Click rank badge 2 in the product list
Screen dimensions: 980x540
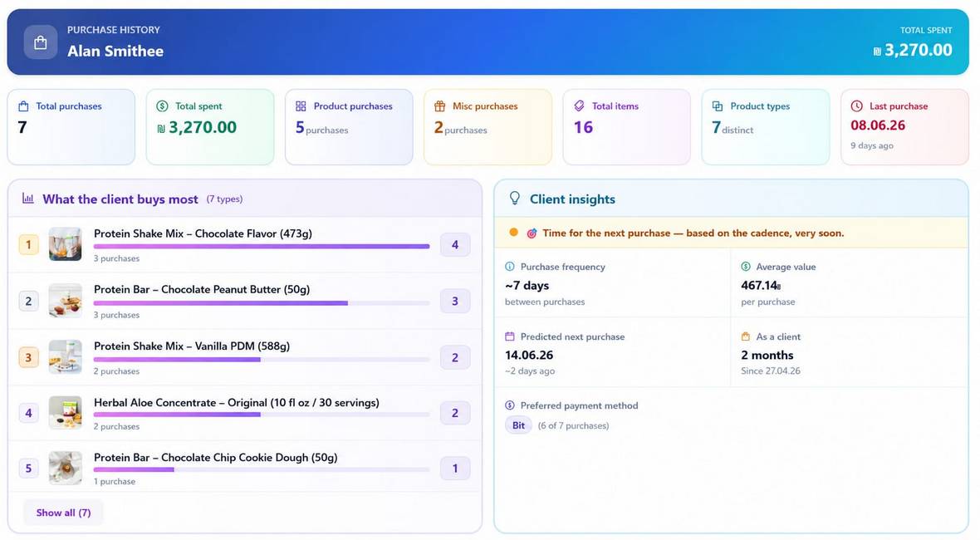coord(28,302)
